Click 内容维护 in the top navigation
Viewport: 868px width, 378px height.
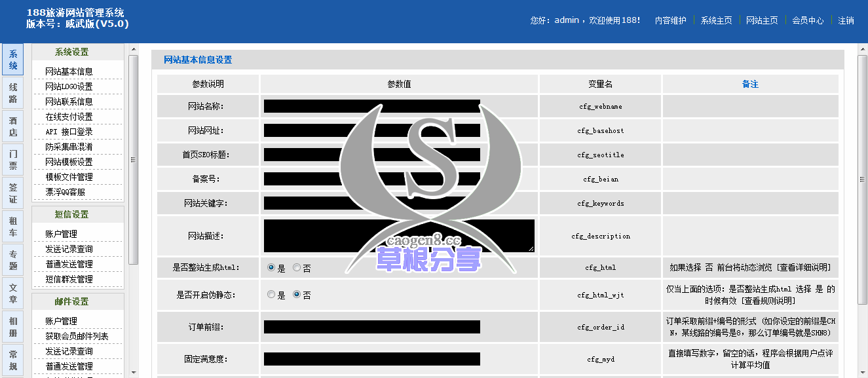(670, 20)
